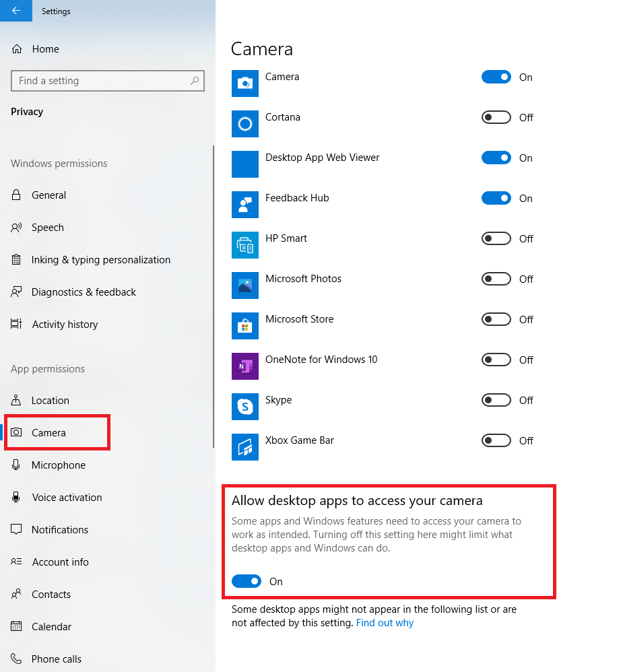This screenshot has height=672, width=621.
Task: Click the Xbox Game Bar icon
Action: click(245, 446)
